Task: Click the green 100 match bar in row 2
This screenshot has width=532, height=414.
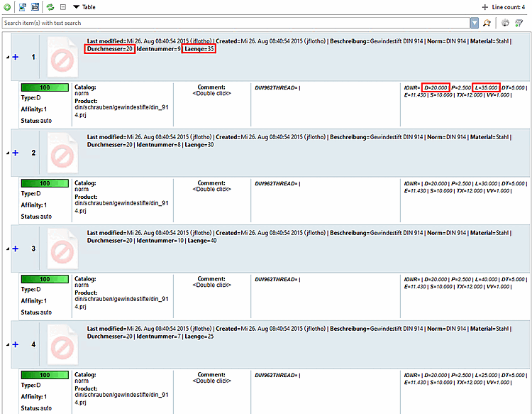Action: click(45, 183)
